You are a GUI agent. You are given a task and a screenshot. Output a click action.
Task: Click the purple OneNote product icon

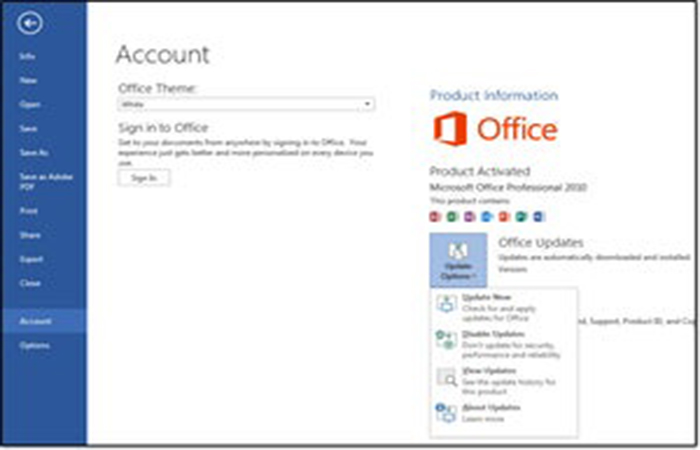(470, 217)
